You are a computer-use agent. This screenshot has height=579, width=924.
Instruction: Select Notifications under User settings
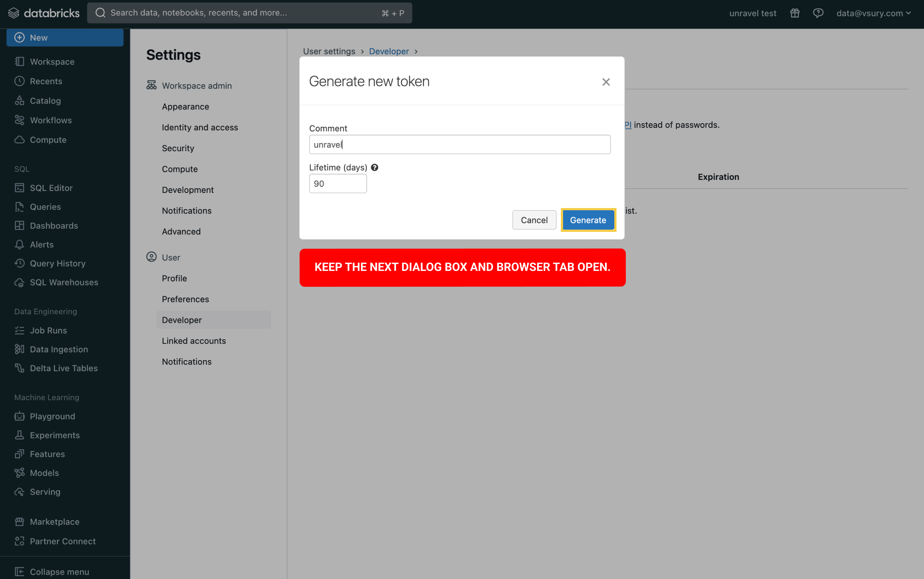tap(187, 362)
